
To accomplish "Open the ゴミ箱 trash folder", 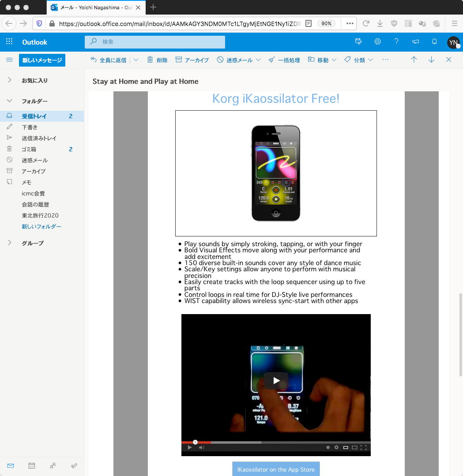I will 42,149.
